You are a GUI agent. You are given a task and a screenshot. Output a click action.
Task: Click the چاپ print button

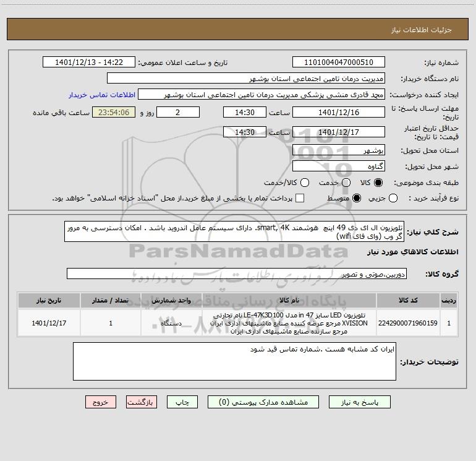tap(182, 402)
